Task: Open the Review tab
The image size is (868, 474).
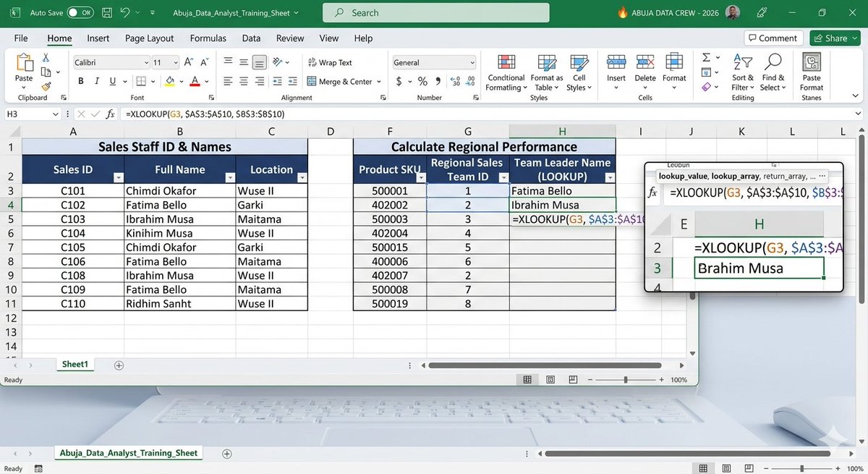Action: [290, 38]
